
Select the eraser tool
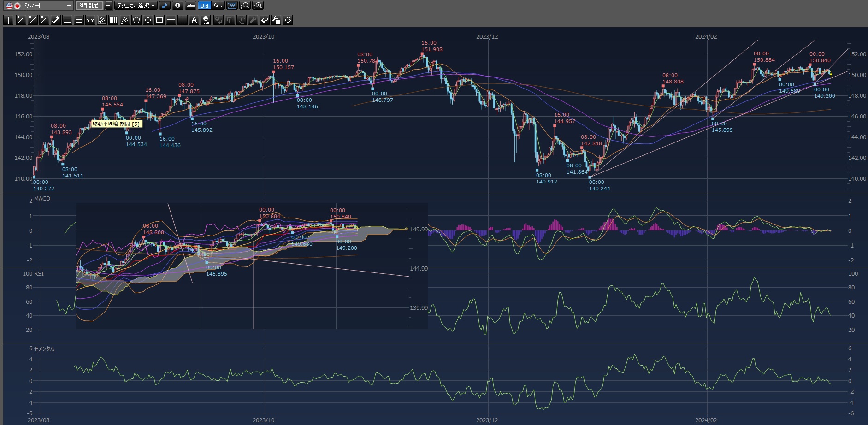pyautogui.click(x=265, y=20)
